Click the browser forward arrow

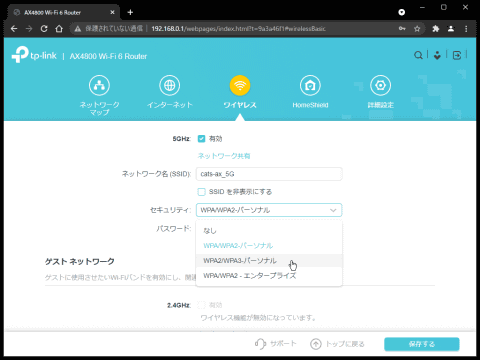(29, 29)
